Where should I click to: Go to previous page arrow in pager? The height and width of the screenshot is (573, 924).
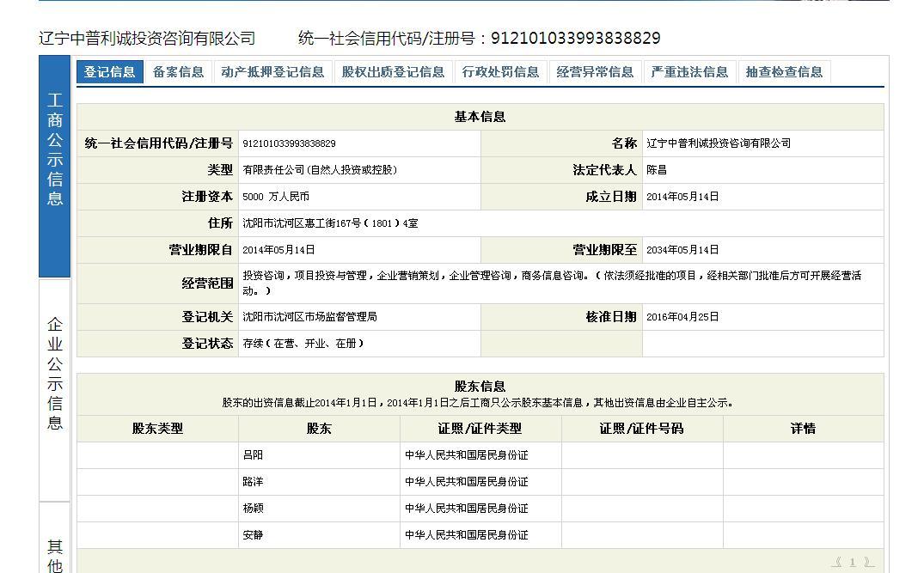click(x=836, y=562)
